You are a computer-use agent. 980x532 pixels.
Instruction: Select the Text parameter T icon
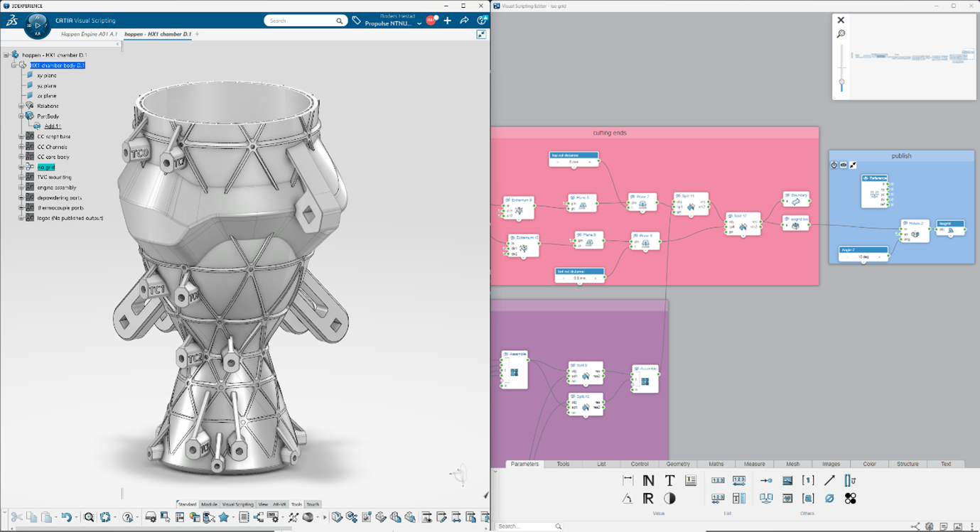[669, 481]
